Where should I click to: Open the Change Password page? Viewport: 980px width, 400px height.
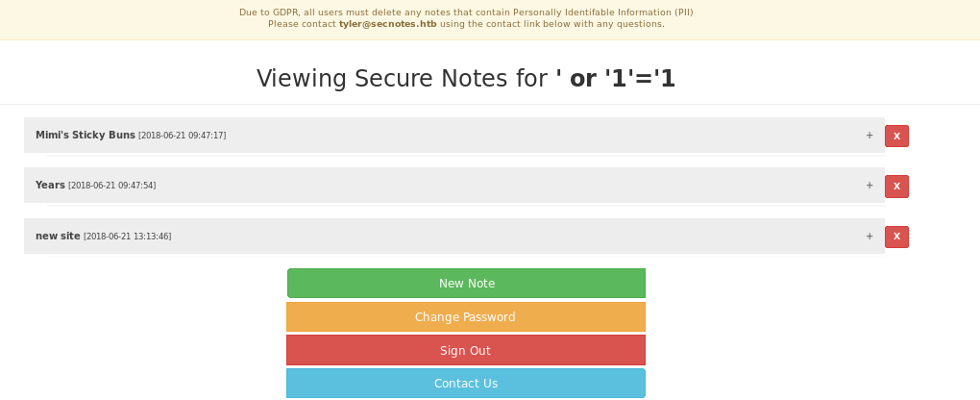tap(466, 317)
